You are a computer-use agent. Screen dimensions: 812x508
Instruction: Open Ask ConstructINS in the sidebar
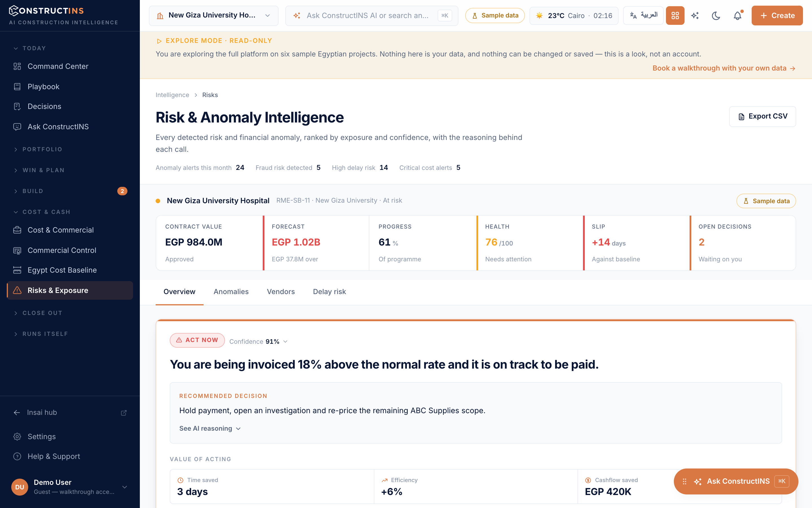pos(70,127)
